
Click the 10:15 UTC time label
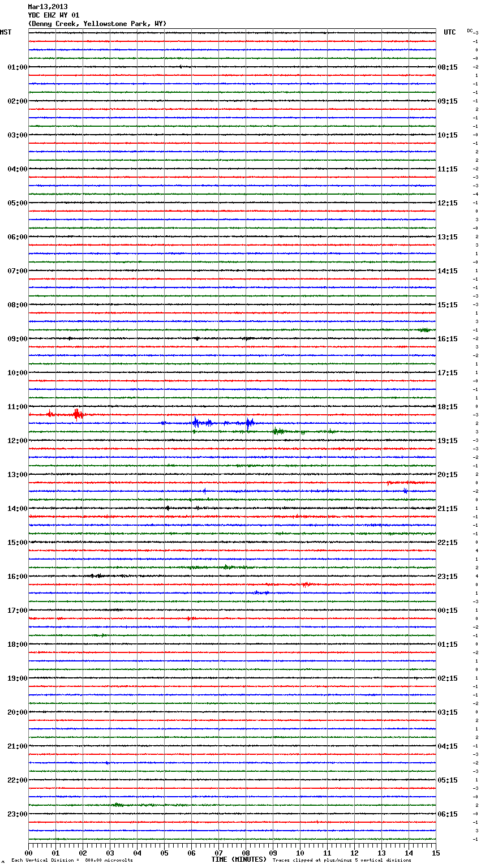point(448,135)
